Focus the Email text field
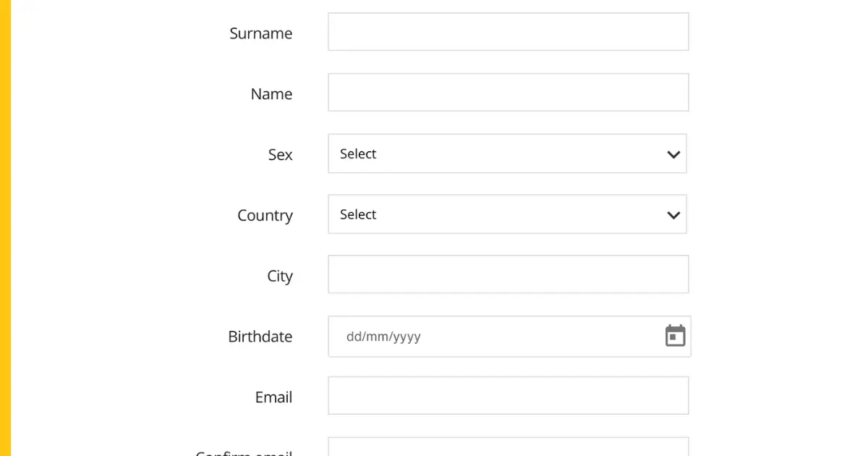Image resolution: width=868 pixels, height=456 pixels. (x=509, y=396)
